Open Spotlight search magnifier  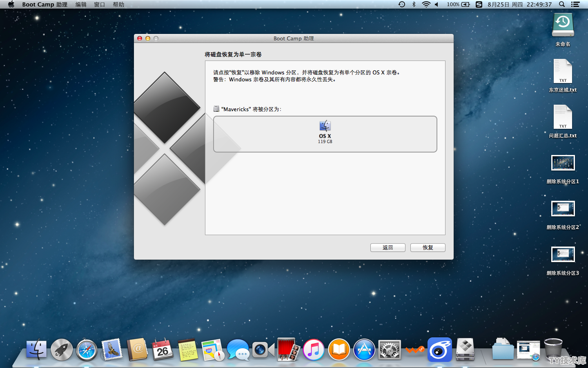coord(562,4)
